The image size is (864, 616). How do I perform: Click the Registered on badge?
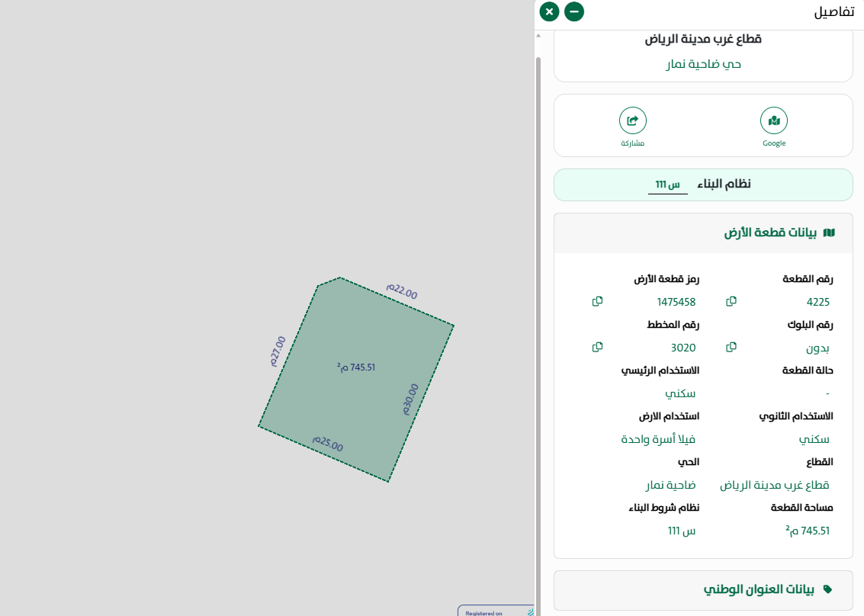[488, 611]
